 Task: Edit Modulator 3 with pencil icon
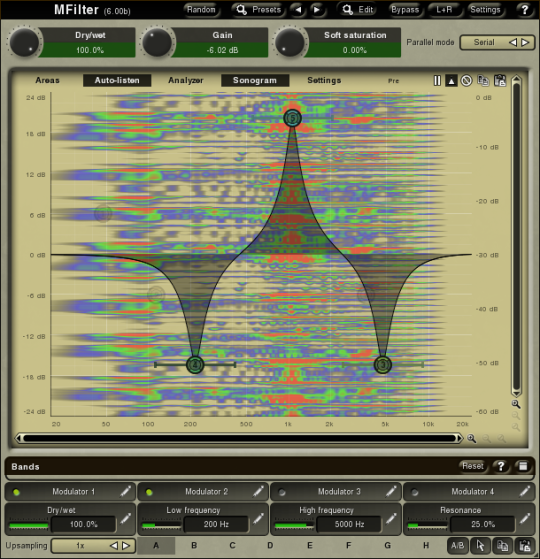[x=391, y=491]
